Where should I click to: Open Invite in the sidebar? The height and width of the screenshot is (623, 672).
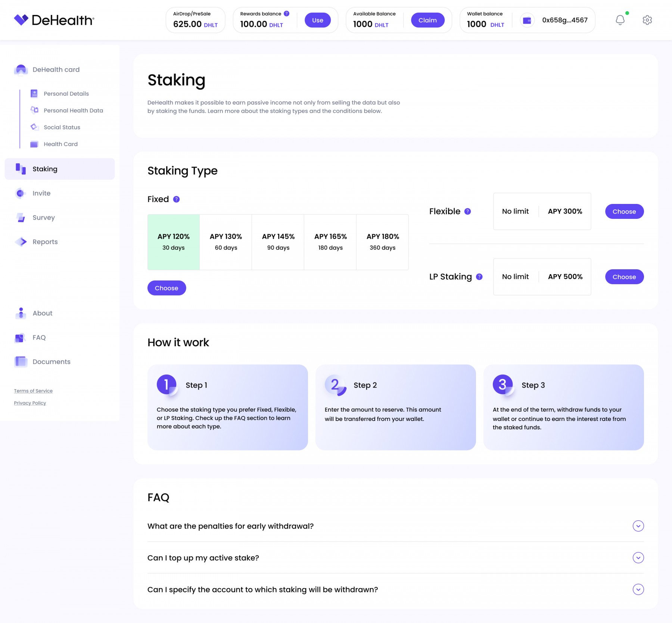click(41, 193)
